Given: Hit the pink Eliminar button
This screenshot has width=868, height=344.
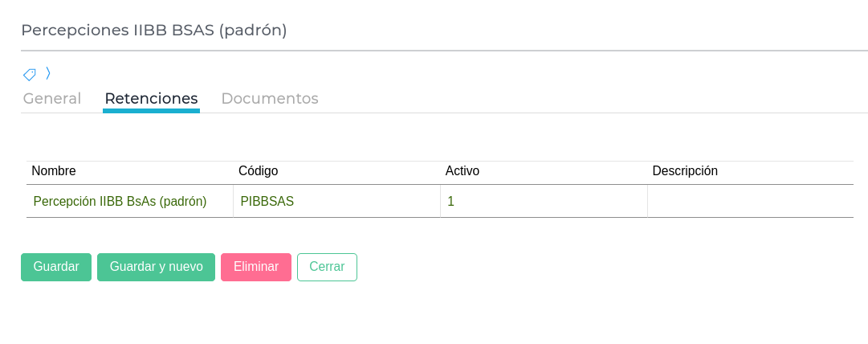Looking at the screenshot, I should 256,267.
